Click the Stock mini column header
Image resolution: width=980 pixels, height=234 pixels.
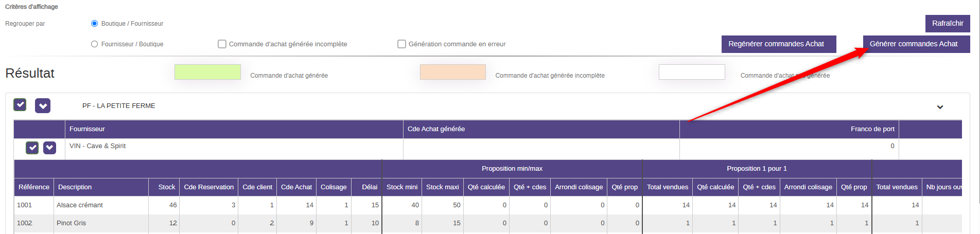click(401, 187)
